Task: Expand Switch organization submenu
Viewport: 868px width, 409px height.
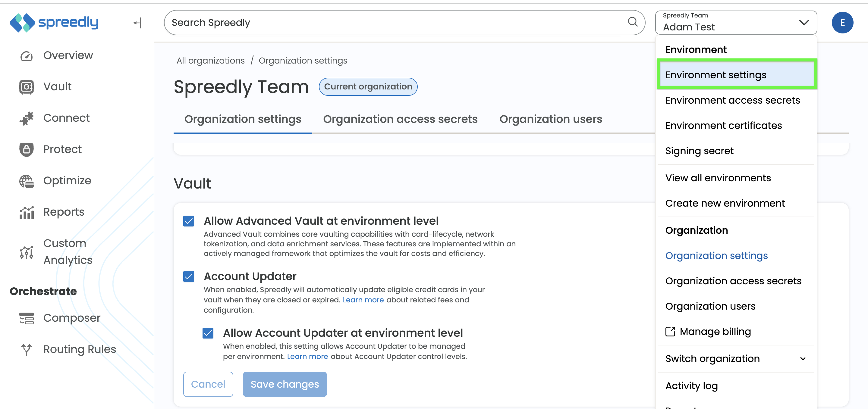Action: 736,358
